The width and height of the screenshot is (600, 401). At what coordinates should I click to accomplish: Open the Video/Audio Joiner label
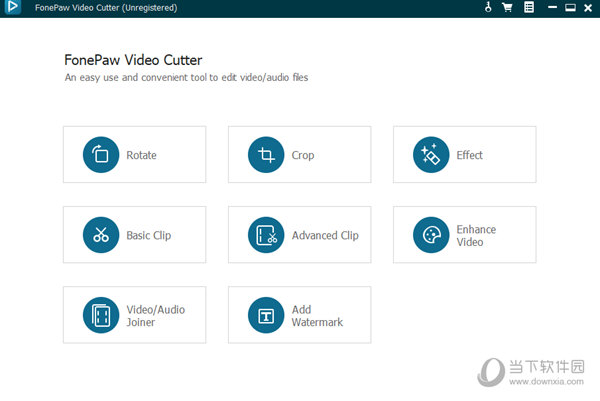pos(155,316)
